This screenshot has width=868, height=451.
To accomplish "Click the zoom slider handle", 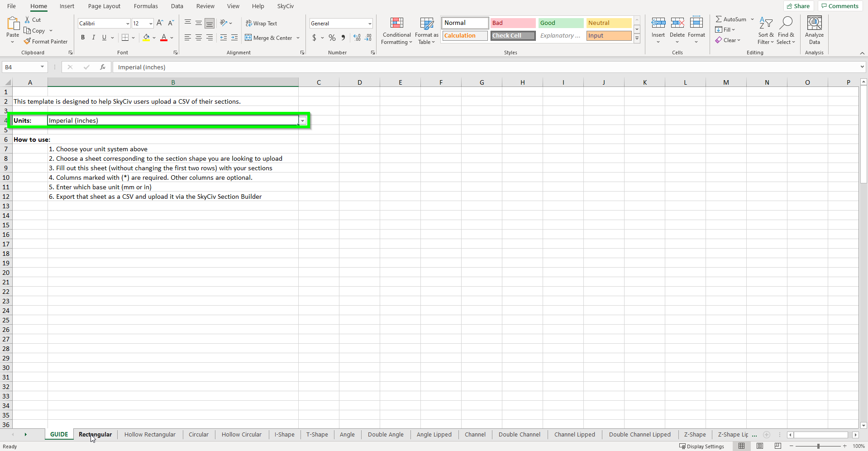I will (x=818, y=446).
